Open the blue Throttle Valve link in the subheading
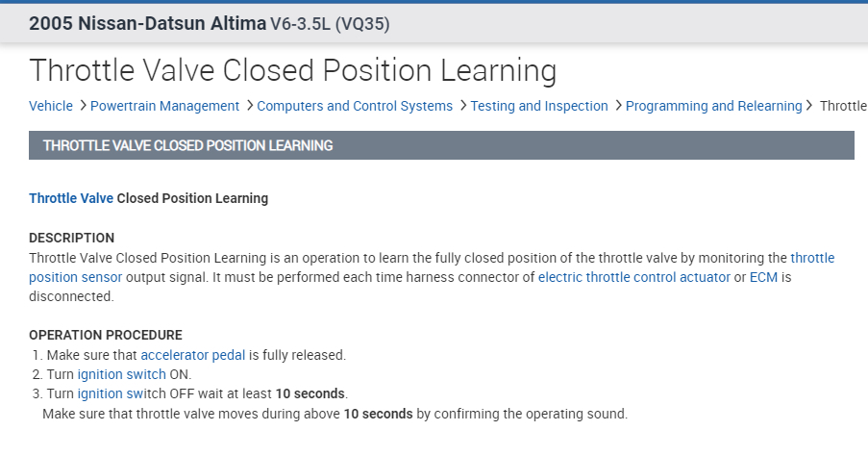The height and width of the screenshot is (456, 868). click(x=71, y=198)
